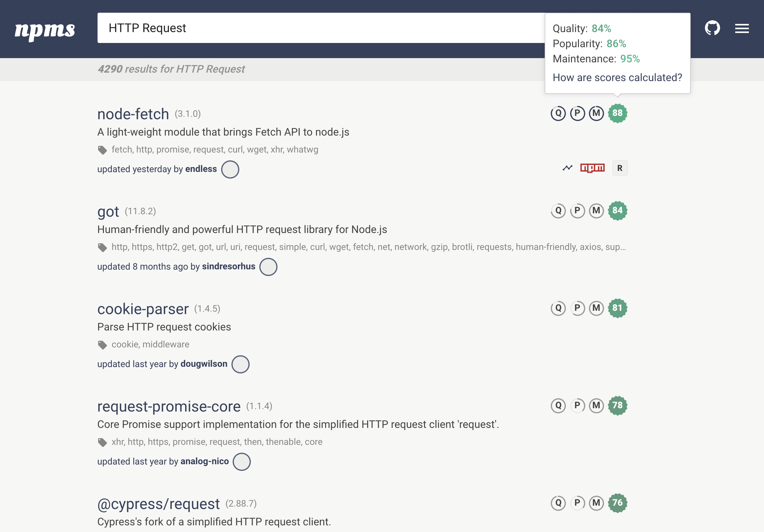Click dougwilson's avatar circle

240,364
